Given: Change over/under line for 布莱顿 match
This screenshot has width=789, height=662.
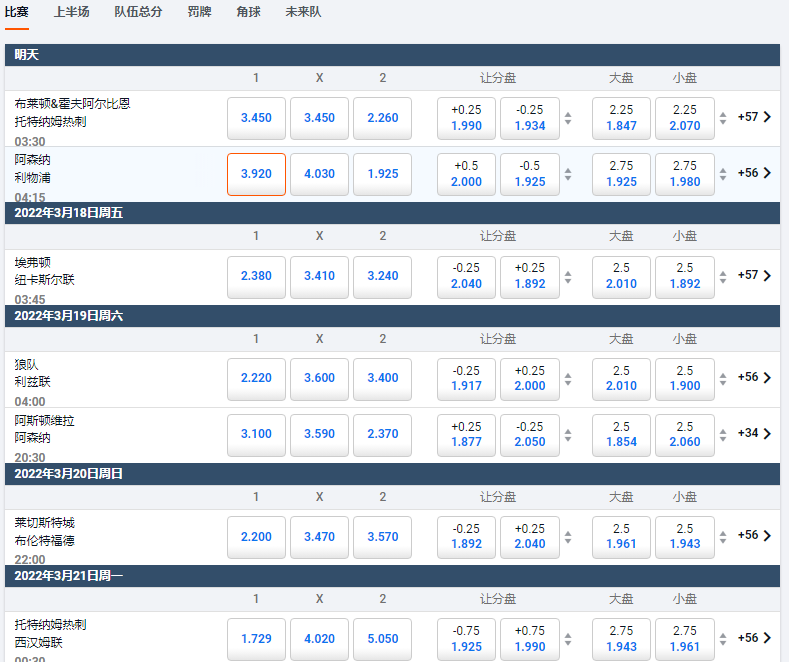Looking at the screenshot, I should [723, 118].
